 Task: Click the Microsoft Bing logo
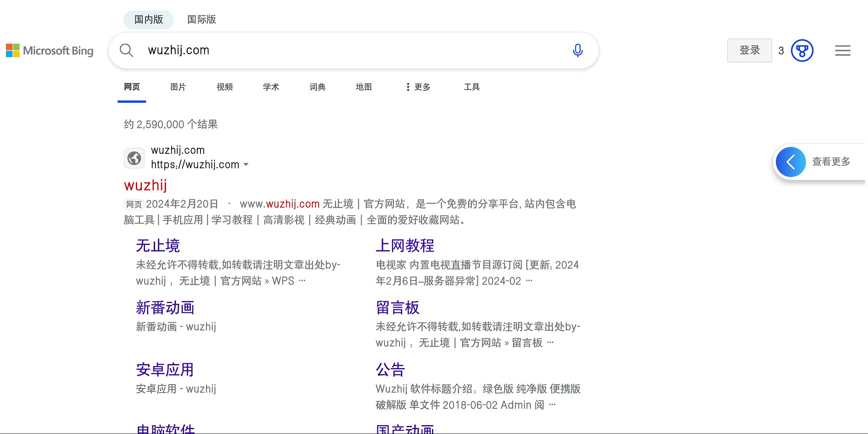point(50,51)
